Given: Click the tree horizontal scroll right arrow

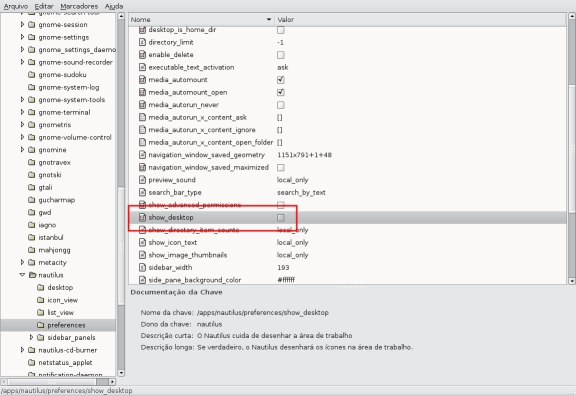Looking at the screenshot, I should (112, 382).
